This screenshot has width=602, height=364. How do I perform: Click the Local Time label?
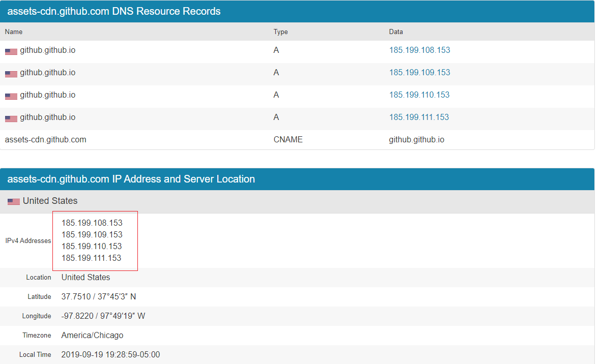click(x=35, y=355)
